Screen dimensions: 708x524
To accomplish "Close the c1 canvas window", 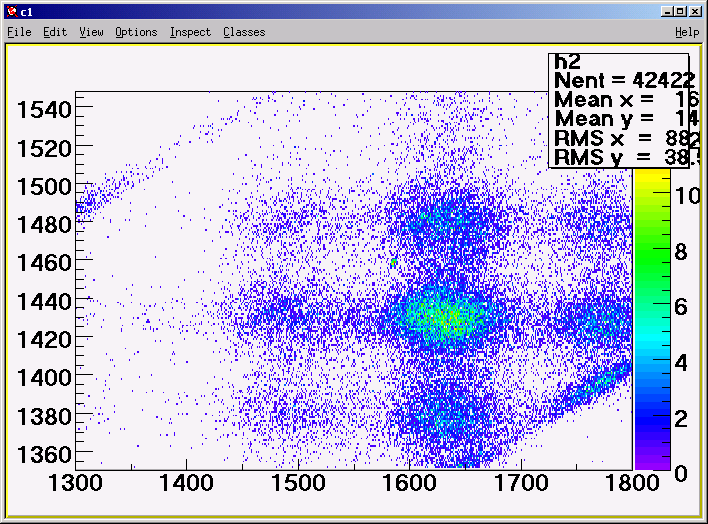I will [695, 11].
